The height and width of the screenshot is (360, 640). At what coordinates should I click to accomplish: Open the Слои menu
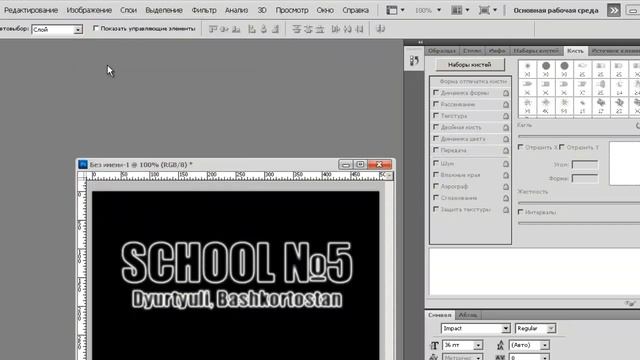click(128, 10)
